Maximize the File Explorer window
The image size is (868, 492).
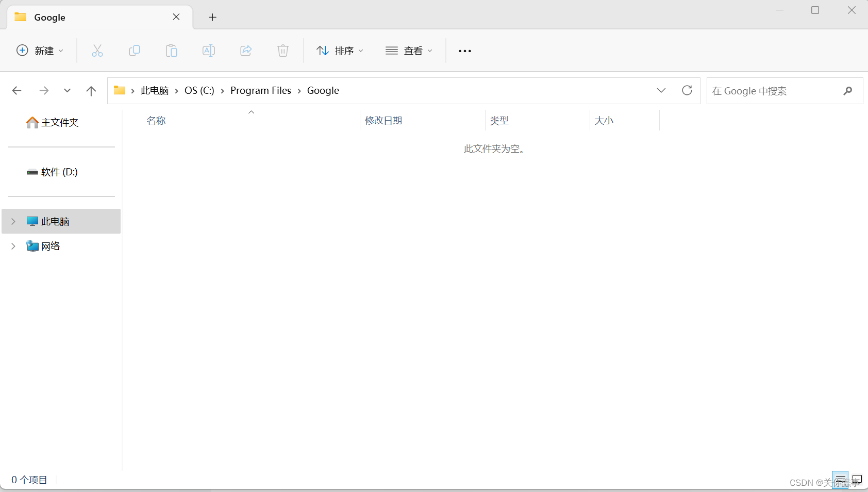point(815,10)
